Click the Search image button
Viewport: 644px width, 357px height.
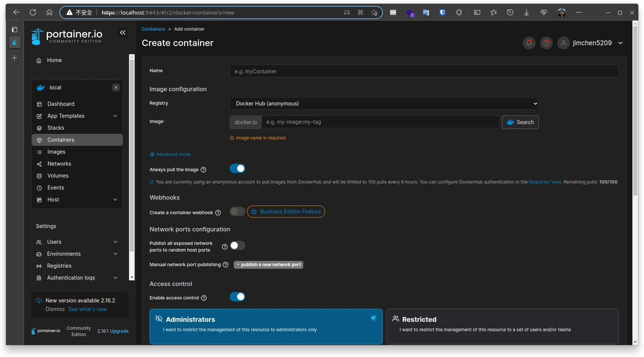[x=520, y=122]
